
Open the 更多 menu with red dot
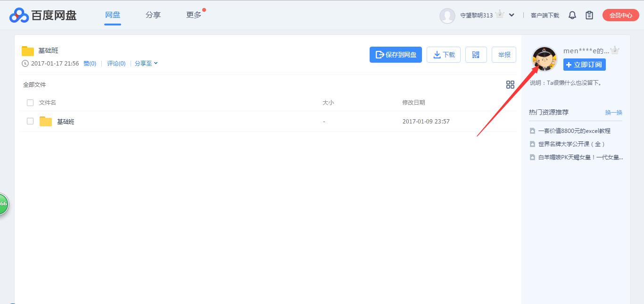pos(194,15)
